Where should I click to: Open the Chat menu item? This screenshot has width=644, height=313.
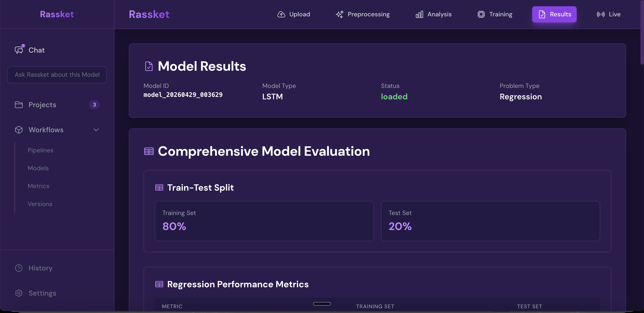point(57,50)
